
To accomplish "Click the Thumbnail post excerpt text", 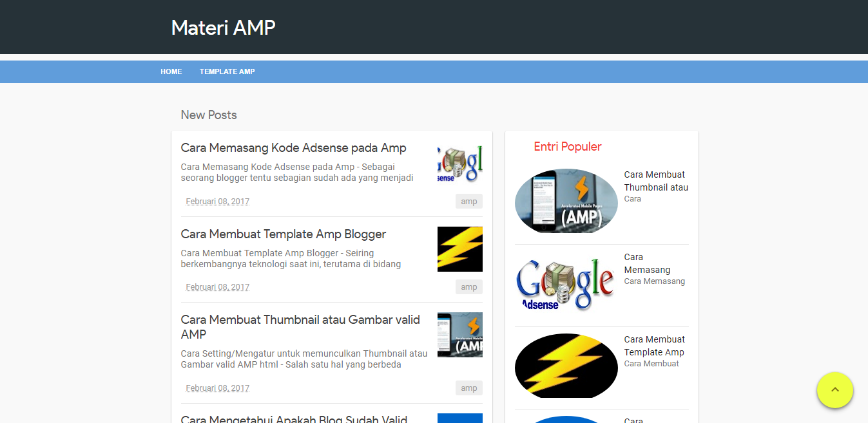I will point(304,359).
